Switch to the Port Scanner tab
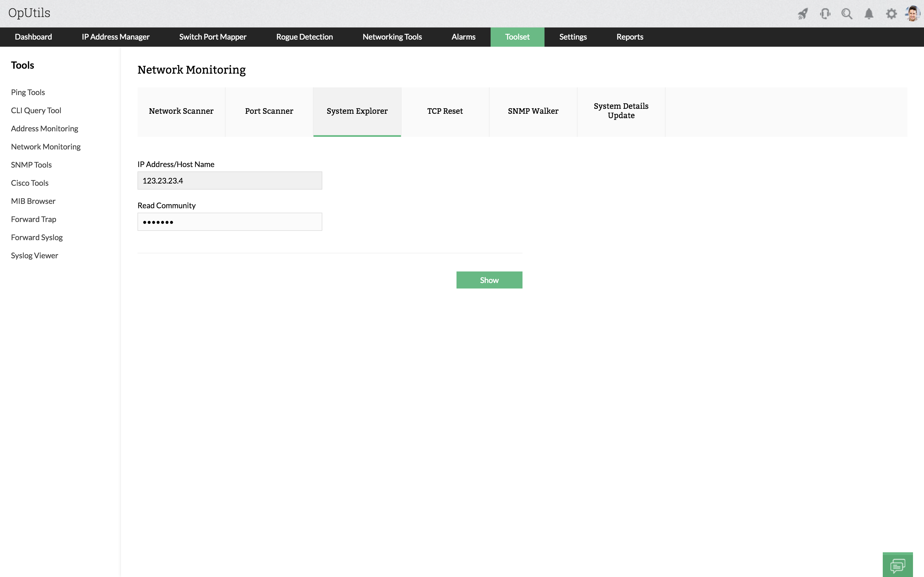The image size is (924, 577). click(269, 111)
